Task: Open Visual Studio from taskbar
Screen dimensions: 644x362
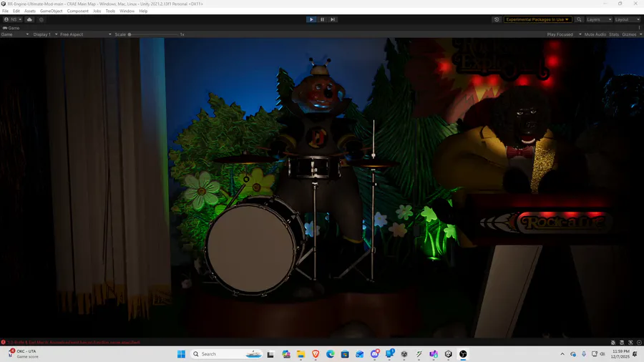Action: [434, 354]
